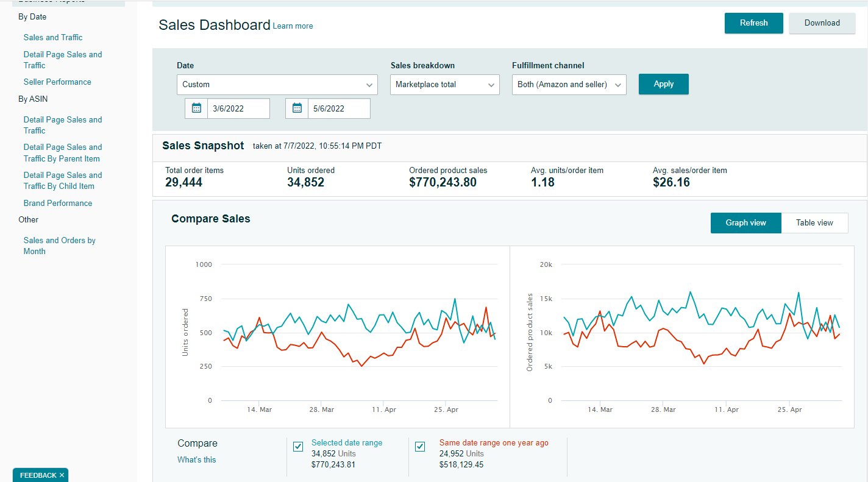The height and width of the screenshot is (482, 868).
Task: Click the Total order items value 29,444
Action: pyautogui.click(x=184, y=182)
